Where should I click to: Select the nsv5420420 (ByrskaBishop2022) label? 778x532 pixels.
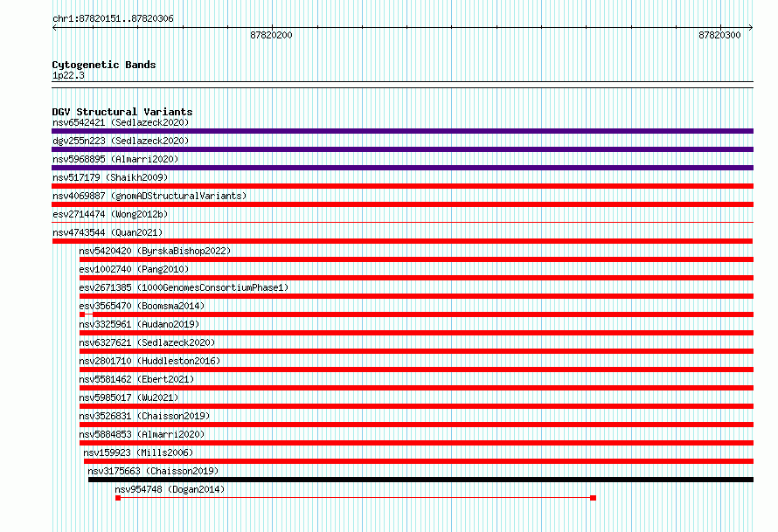[155, 251]
